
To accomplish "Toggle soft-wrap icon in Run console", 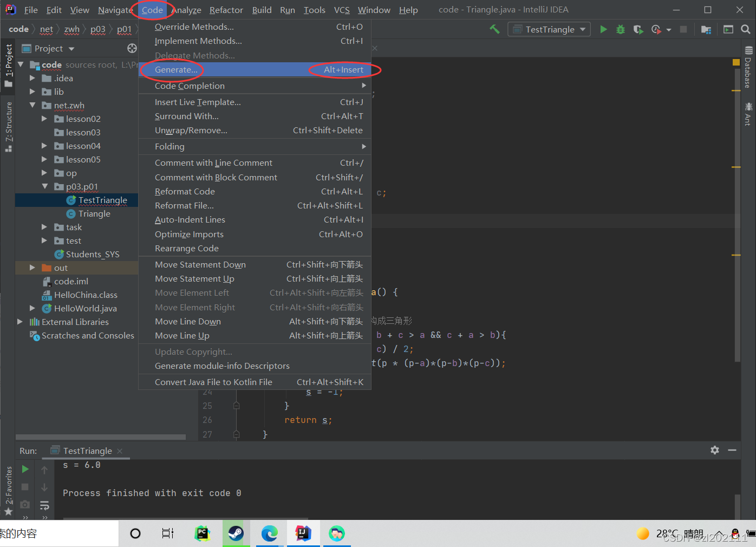I will click(x=44, y=505).
